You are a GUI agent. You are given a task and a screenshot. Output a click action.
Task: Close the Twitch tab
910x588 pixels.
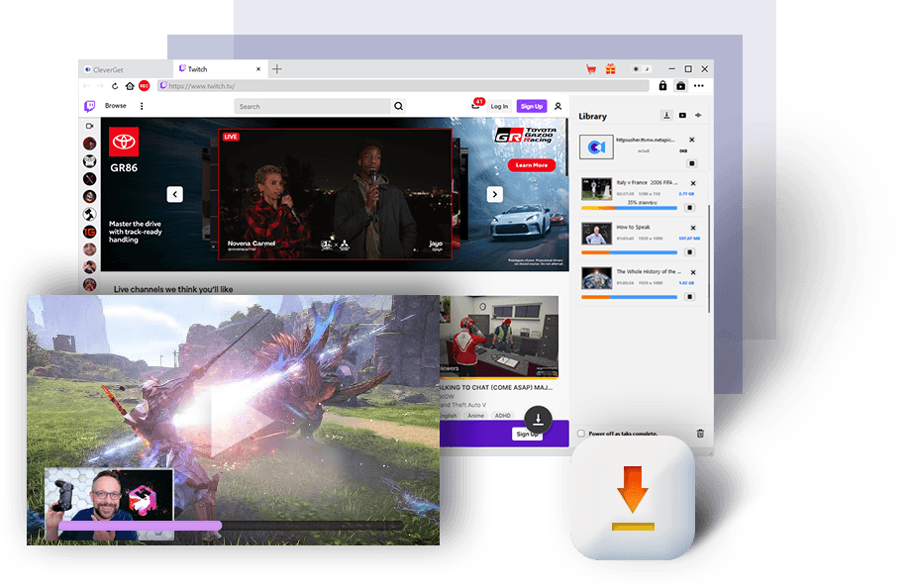coord(258,69)
